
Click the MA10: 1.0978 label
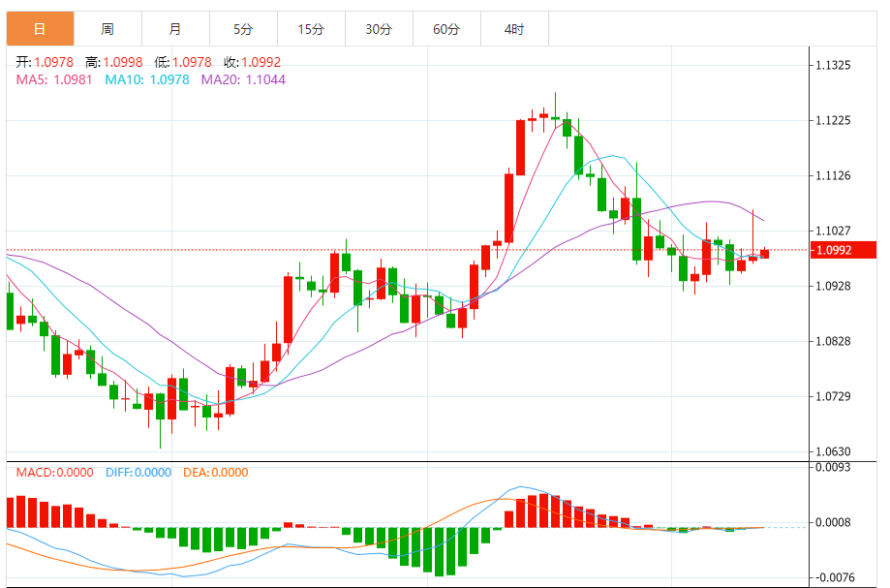click(x=147, y=79)
